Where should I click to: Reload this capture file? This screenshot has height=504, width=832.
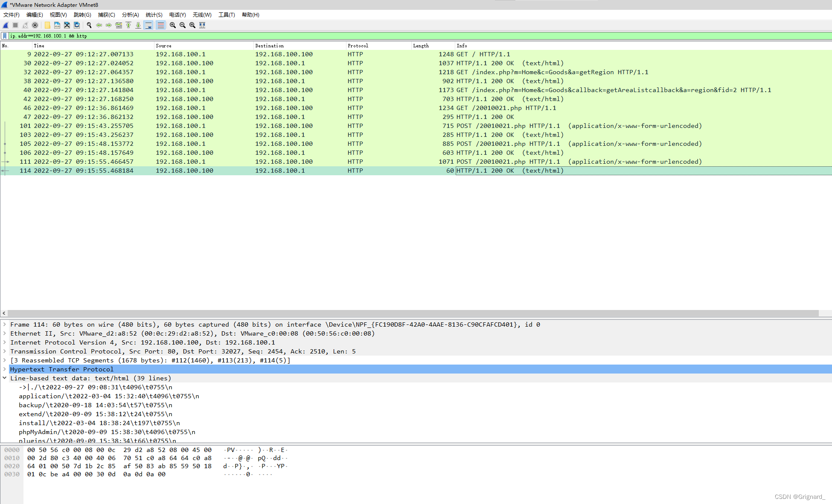(77, 25)
